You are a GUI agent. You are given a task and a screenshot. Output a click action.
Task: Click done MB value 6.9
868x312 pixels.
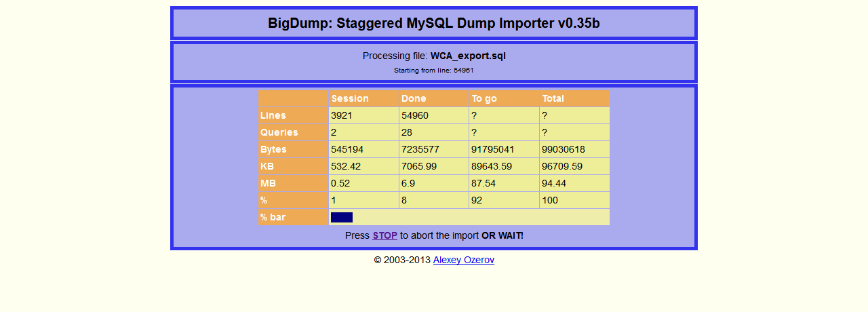[x=408, y=183]
